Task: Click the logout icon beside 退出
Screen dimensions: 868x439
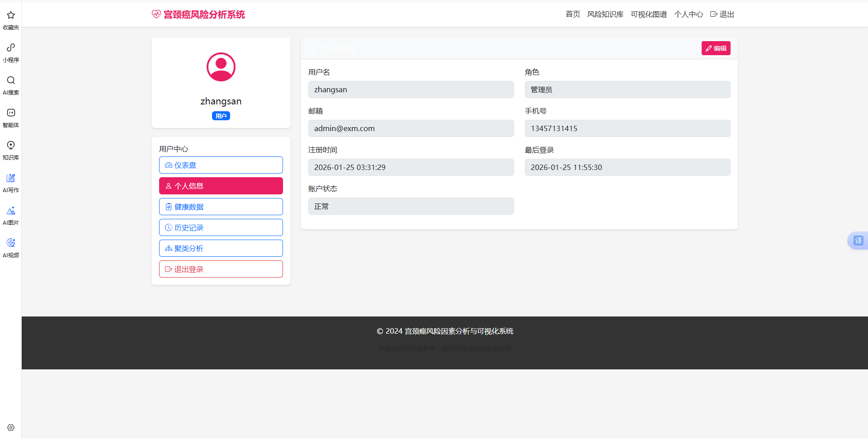Action: 714,14
